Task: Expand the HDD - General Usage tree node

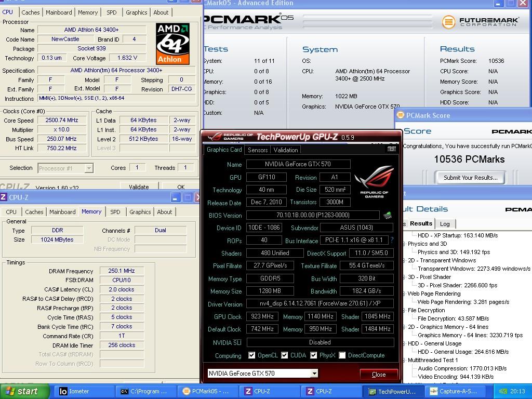Action: 404,343
